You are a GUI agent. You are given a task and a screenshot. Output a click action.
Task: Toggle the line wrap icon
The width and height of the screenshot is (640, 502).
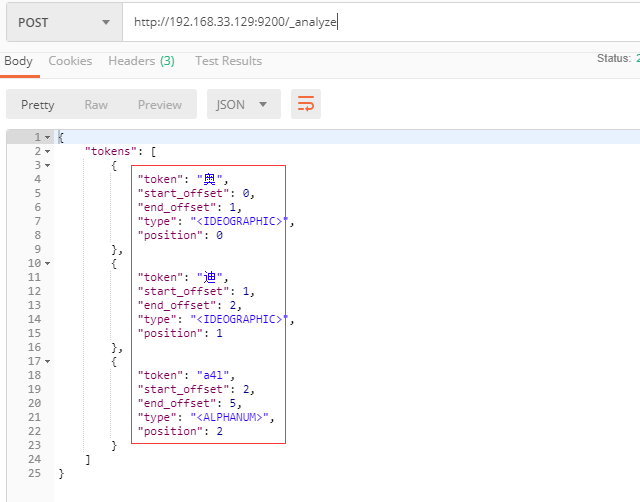pos(306,104)
